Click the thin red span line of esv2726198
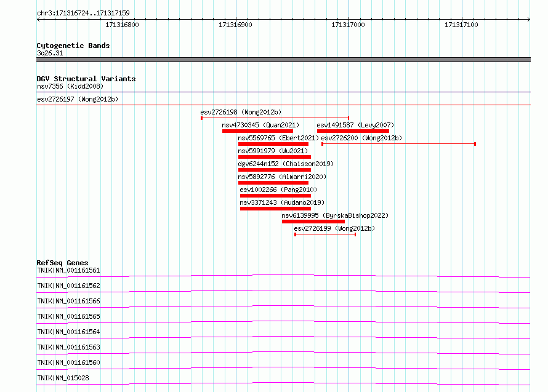 [x=275, y=118]
